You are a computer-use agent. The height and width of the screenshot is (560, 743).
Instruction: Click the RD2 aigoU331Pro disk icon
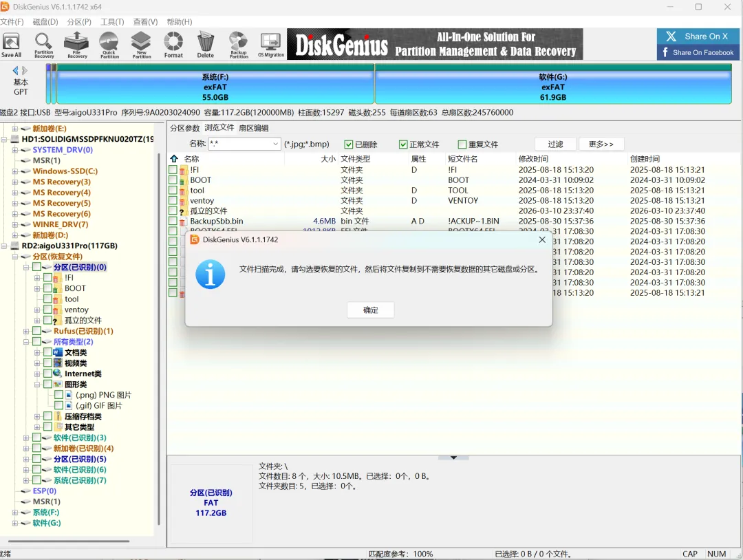pyautogui.click(x=14, y=246)
